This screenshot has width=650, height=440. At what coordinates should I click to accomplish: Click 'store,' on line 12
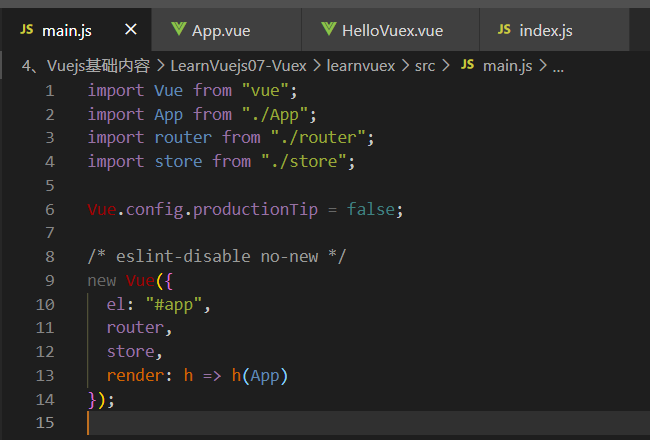[x=134, y=352]
